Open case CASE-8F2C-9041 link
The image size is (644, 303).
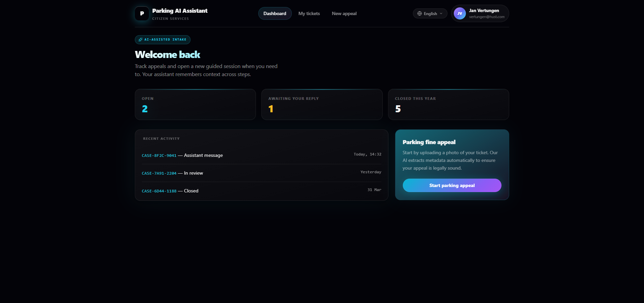pos(159,156)
